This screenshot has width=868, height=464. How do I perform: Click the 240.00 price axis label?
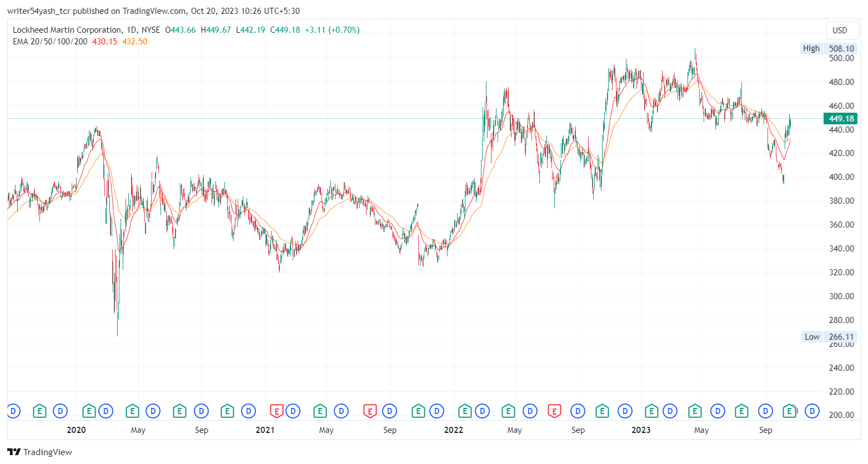841,368
